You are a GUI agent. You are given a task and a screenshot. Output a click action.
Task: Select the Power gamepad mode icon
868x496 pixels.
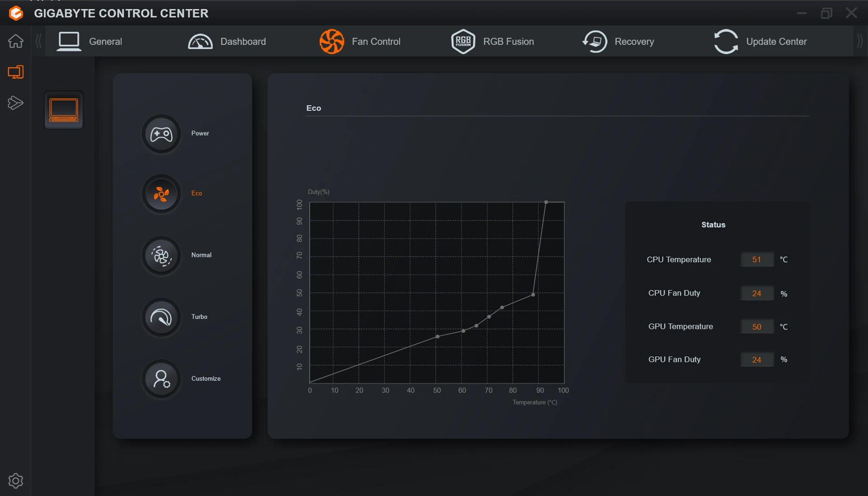tap(161, 134)
